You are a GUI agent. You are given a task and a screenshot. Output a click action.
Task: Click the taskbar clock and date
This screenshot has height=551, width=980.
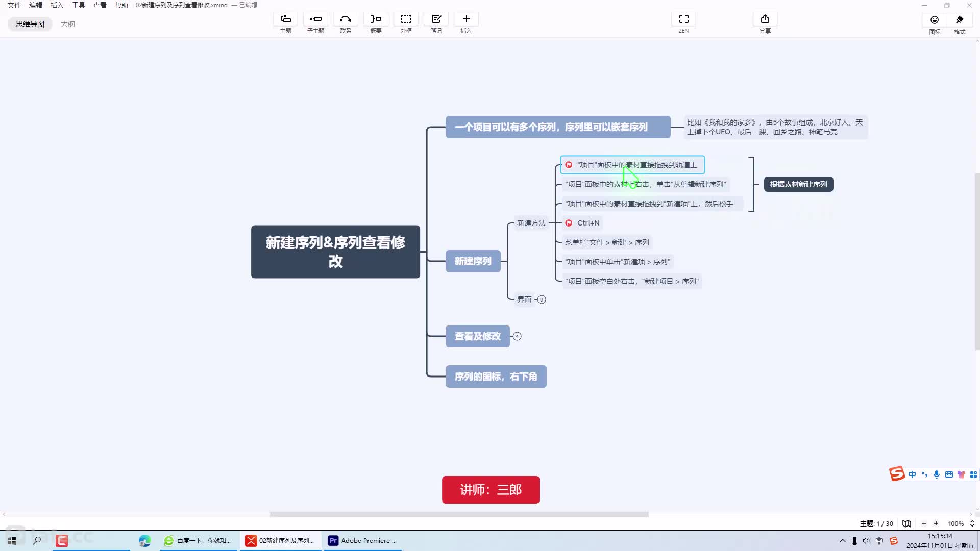pos(940,541)
